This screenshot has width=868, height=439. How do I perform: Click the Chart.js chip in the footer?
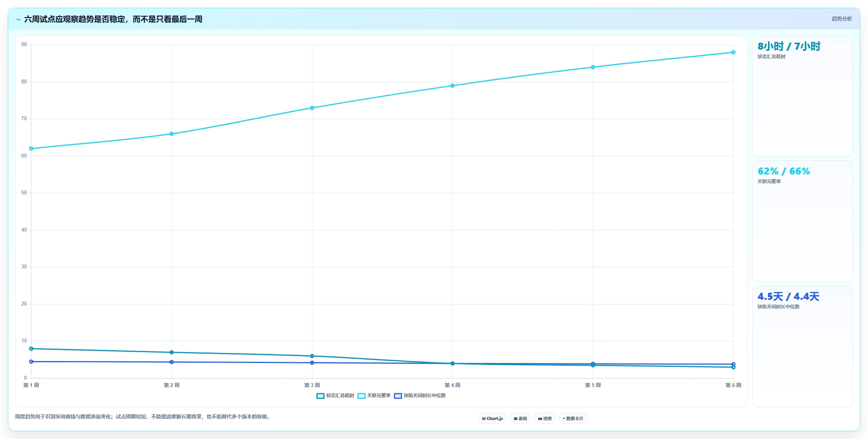492,418
